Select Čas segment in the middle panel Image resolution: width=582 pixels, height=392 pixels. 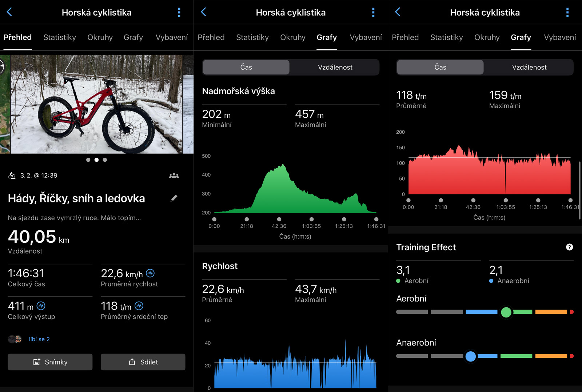246,67
